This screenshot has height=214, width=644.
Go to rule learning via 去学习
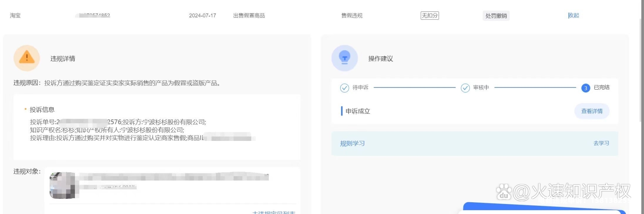(x=601, y=143)
